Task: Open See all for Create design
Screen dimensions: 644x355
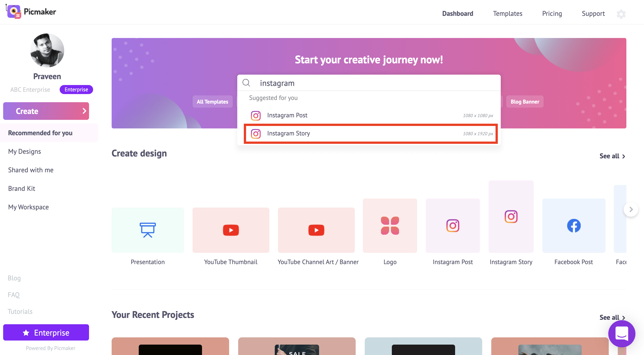Action: [612, 156]
